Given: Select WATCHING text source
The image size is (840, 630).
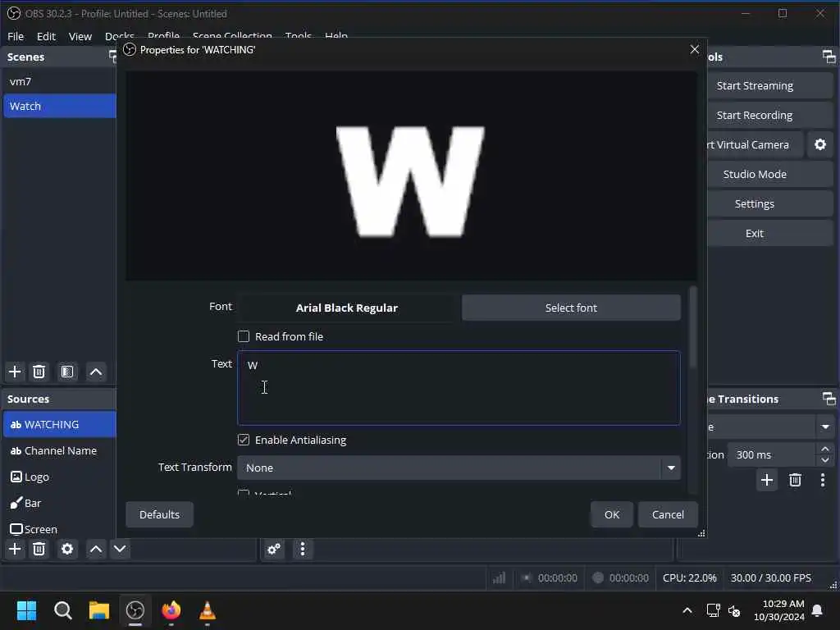Looking at the screenshot, I should tap(60, 424).
